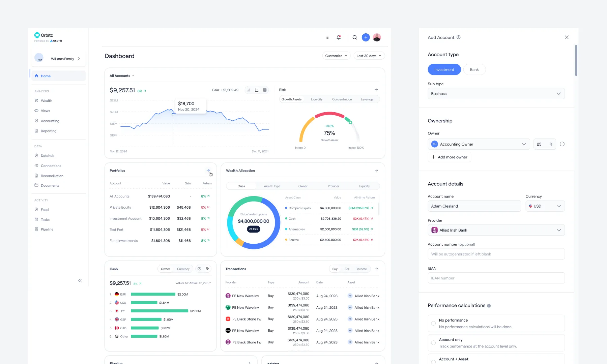The height and width of the screenshot is (364, 607).
Task: Select Investment account type
Action: [x=444, y=69]
